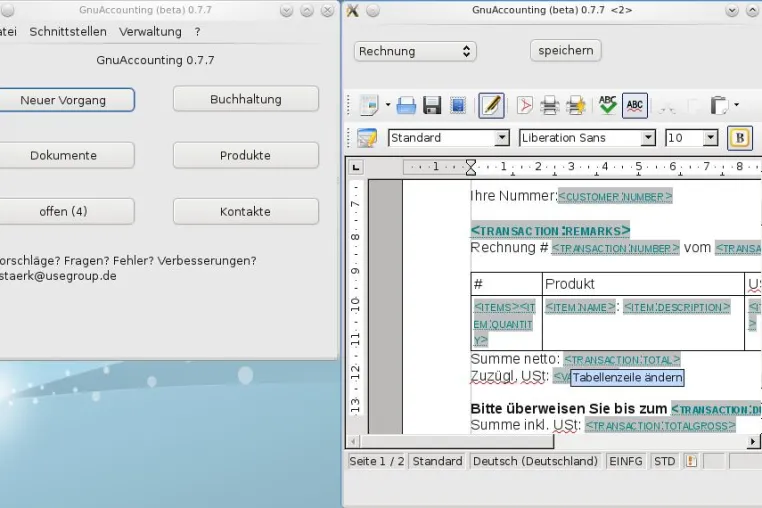This screenshot has height=508, width=762.
Task: Click the Paste clipboard icon
Action: click(719, 105)
